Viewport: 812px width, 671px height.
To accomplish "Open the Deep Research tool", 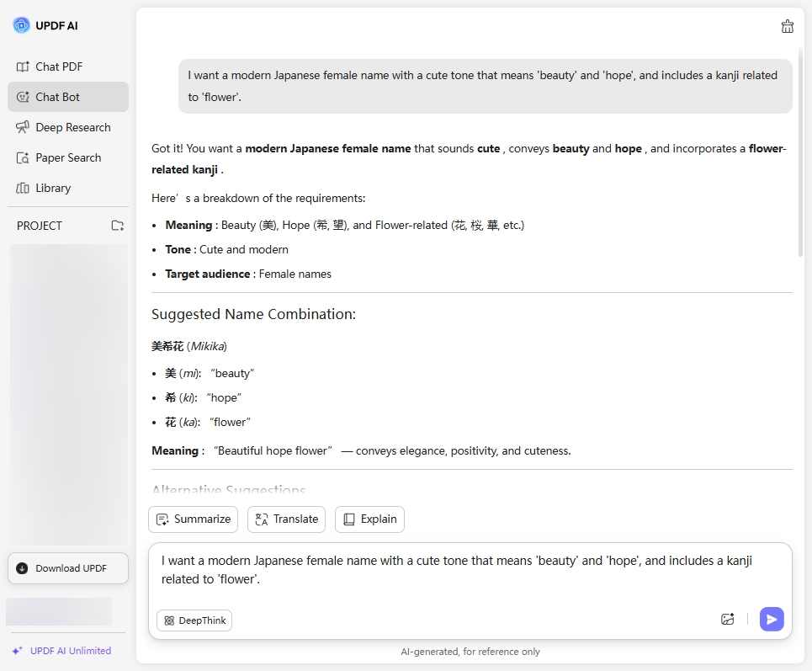I will click(x=72, y=127).
